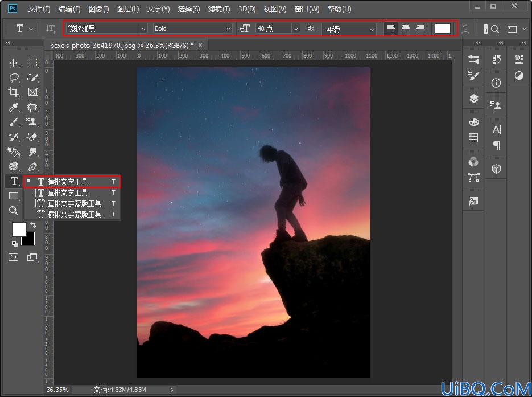Select the Brush tool

pyautogui.click(x=14, y=122)
